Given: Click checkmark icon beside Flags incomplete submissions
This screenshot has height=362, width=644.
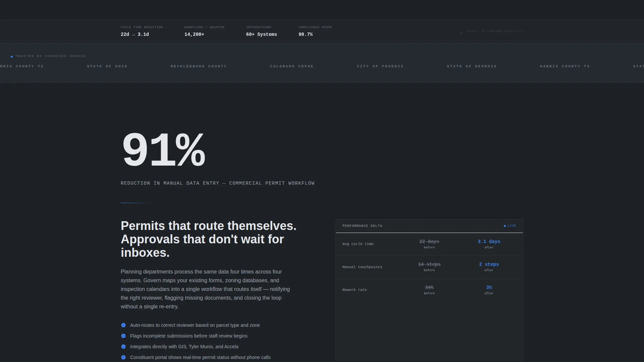Looking at the screenshot, I should (x=123, y=336).
